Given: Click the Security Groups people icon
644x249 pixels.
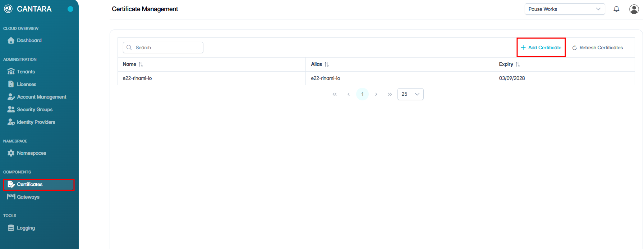Looking at the screenshot, I should 11,109.
